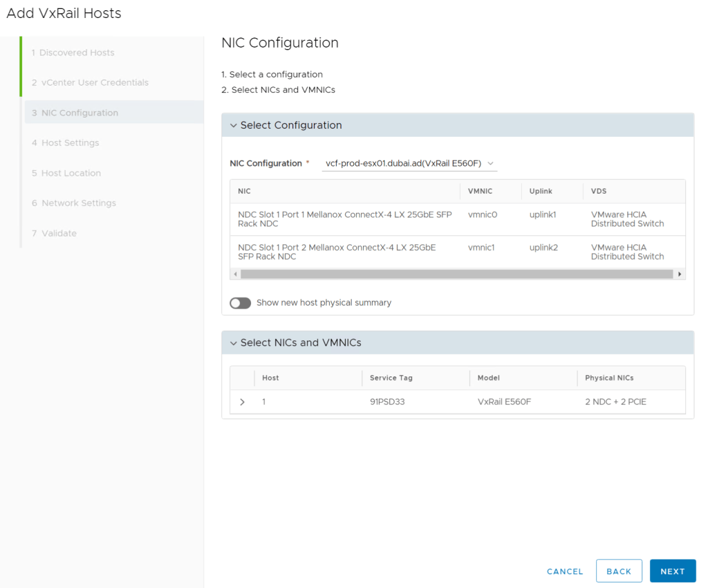This screenshot has width=708, height=588.
Task: Click the NEXT button
Action: [672, 571]
